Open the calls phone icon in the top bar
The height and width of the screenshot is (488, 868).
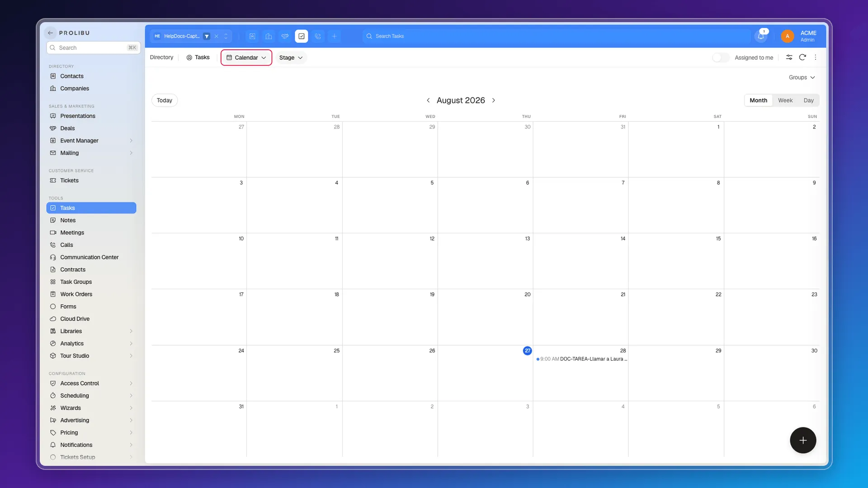pos(318,36)
